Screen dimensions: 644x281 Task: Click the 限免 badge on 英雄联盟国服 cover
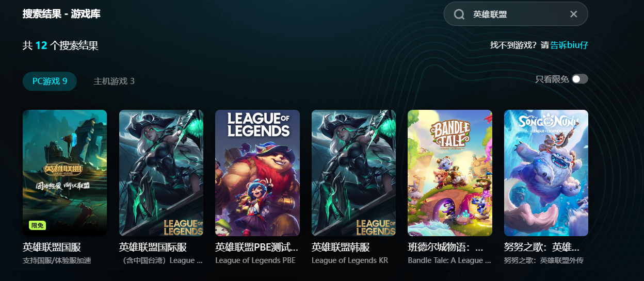tap(38, 225)
